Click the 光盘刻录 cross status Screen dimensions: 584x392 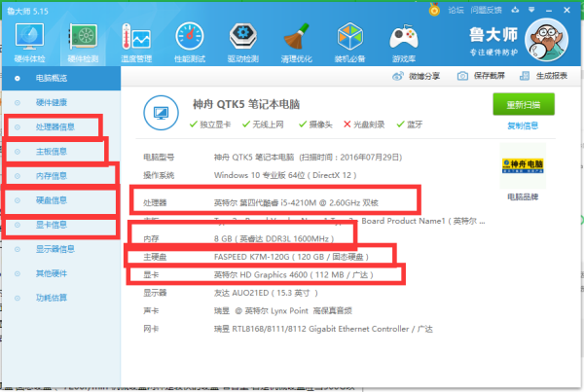[364, 125]
